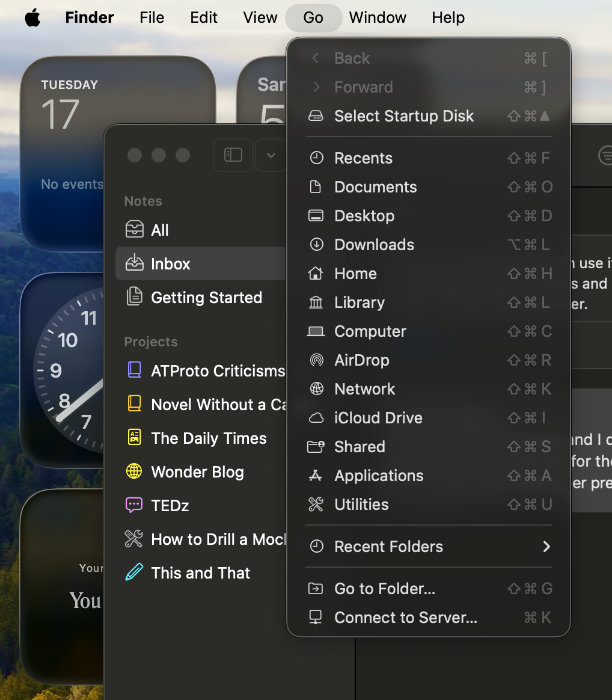The width and height of the screenshot is (612, 700).
Task: Click the Network globe icon in Go menu
Action: pos(316,389)
